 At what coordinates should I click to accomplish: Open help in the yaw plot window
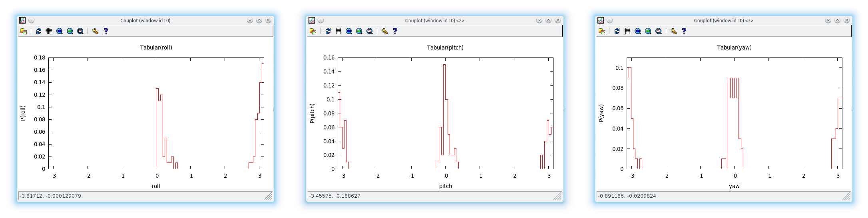684,31
